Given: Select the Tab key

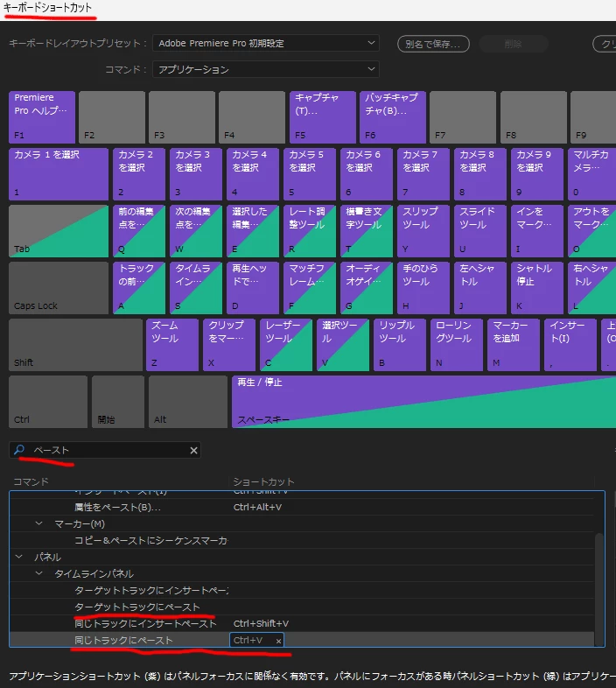Looking at the screenshot, I should [59, 231].
